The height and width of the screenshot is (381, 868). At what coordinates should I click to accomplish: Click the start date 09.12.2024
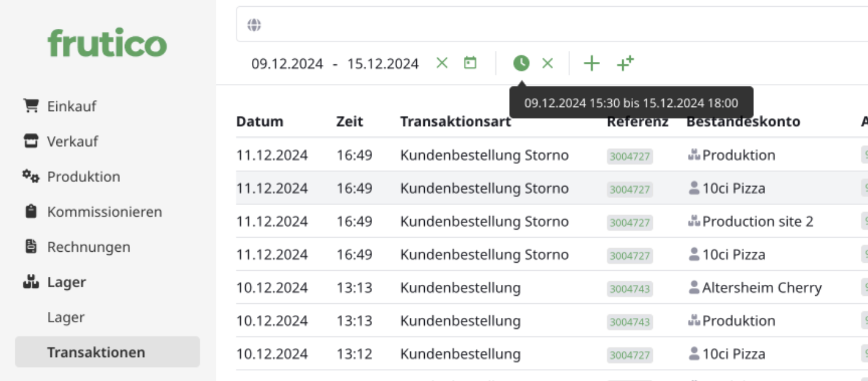287,64
